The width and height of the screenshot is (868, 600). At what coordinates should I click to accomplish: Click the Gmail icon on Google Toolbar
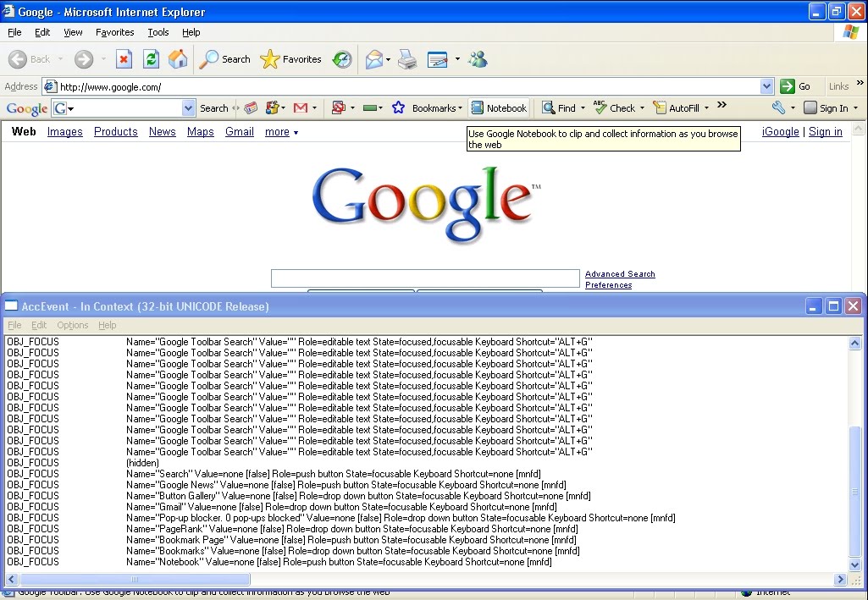pyautogui.click(x=301, y=107)
